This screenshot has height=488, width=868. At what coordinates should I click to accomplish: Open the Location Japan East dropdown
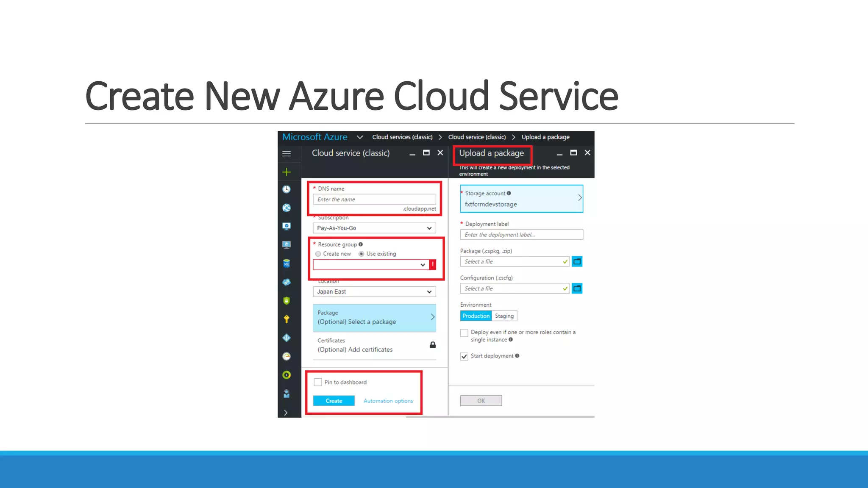374,292
